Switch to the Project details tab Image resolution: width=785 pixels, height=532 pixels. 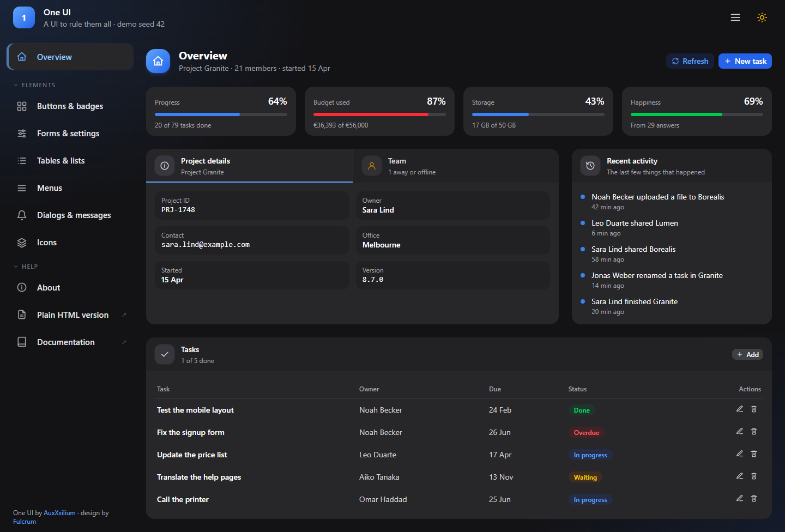[250, 166]
